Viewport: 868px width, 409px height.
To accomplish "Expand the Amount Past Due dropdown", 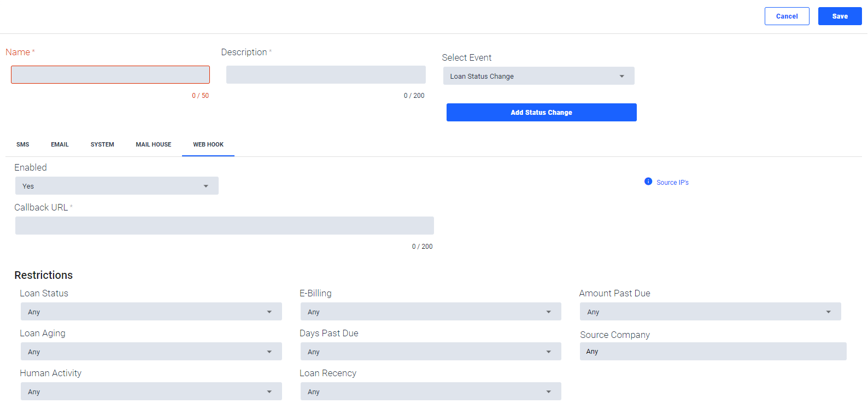I will pyautogui.click(x=711, y=312).
